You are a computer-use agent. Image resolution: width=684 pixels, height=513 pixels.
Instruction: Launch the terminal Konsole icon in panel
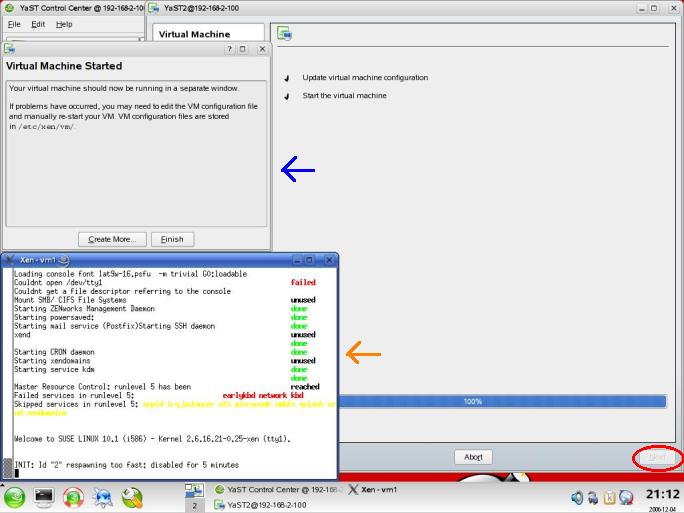[44, 497]
